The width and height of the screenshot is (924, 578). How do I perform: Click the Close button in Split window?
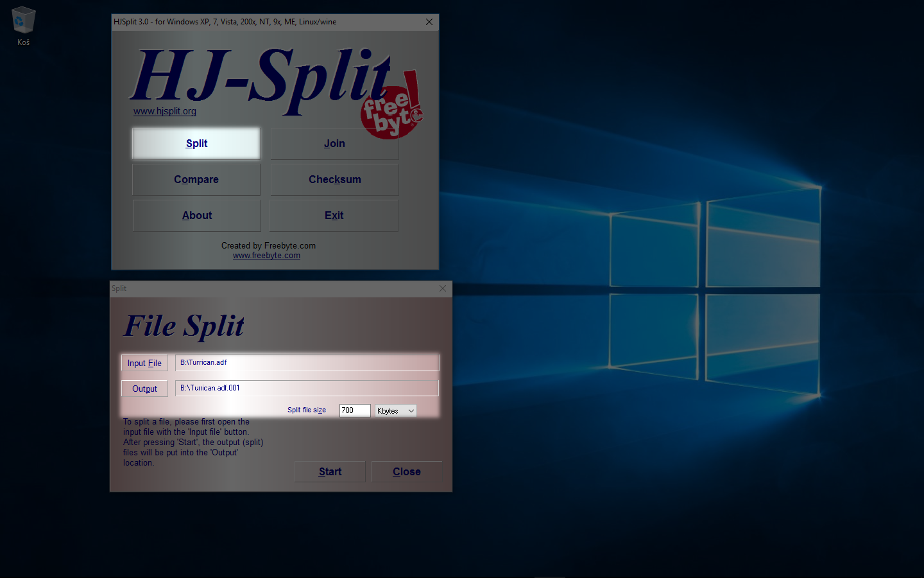407,471
